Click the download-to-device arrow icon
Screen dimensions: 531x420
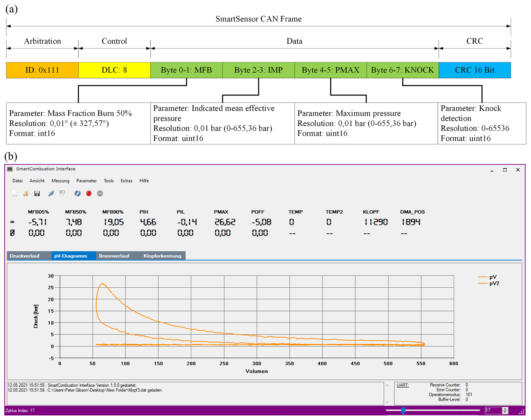(x=62, y=194)
